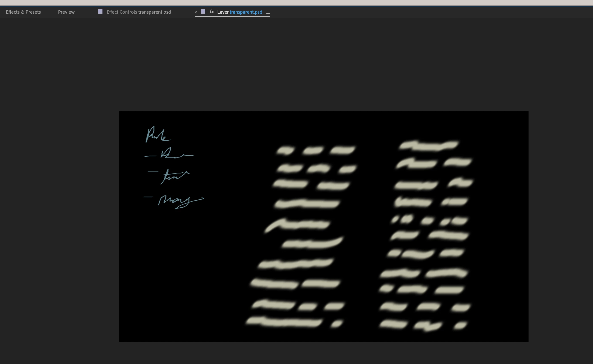Toggle the Layer panel lock icon
The image size is (593, 364).
[x=212, y=12]
